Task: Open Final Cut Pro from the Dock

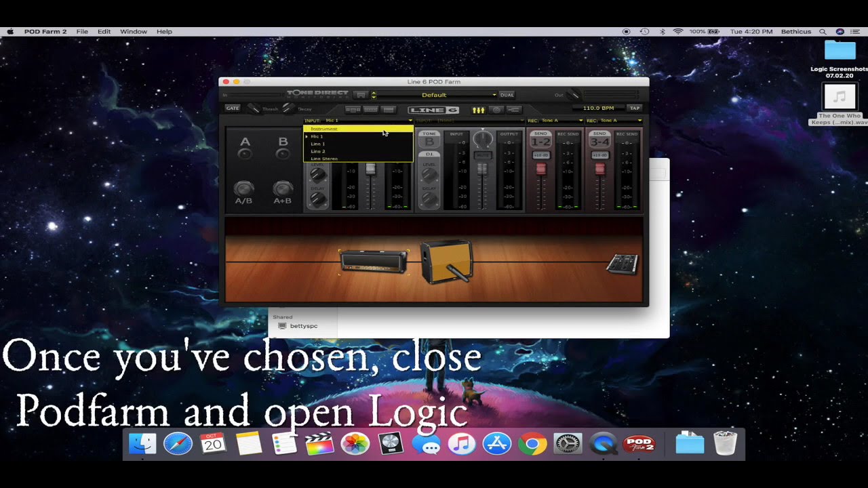Action: (319, 444)
